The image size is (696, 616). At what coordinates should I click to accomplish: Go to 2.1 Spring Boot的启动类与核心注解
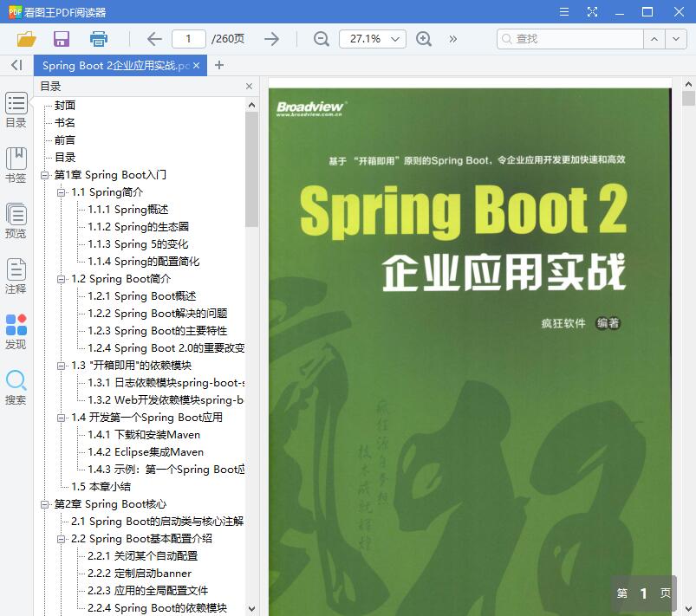click(x=157, y=521)
